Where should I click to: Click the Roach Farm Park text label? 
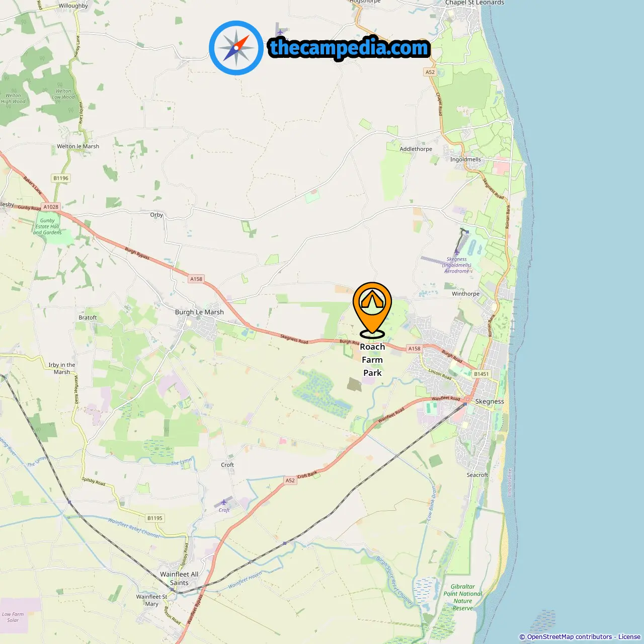click(372, 360)
